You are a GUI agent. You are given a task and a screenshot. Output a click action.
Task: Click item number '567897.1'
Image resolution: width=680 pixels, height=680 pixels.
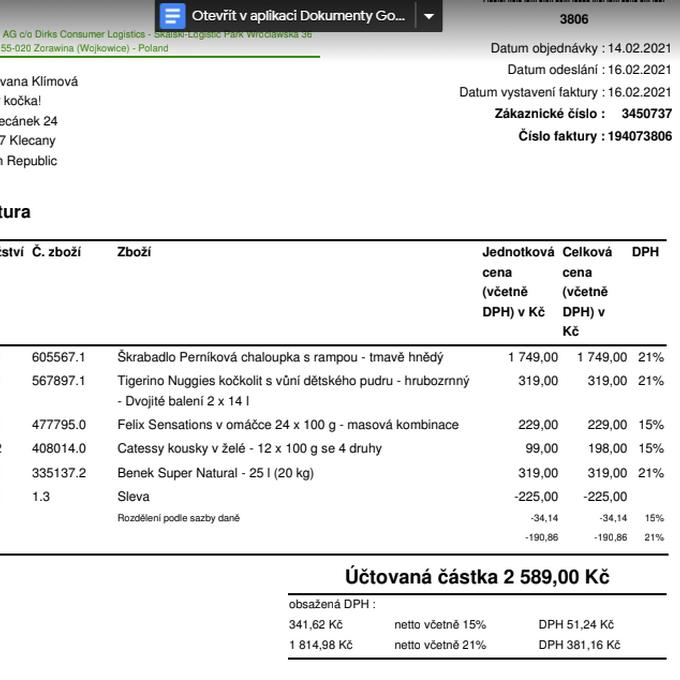pyautogui.click(x=59, y=381)
